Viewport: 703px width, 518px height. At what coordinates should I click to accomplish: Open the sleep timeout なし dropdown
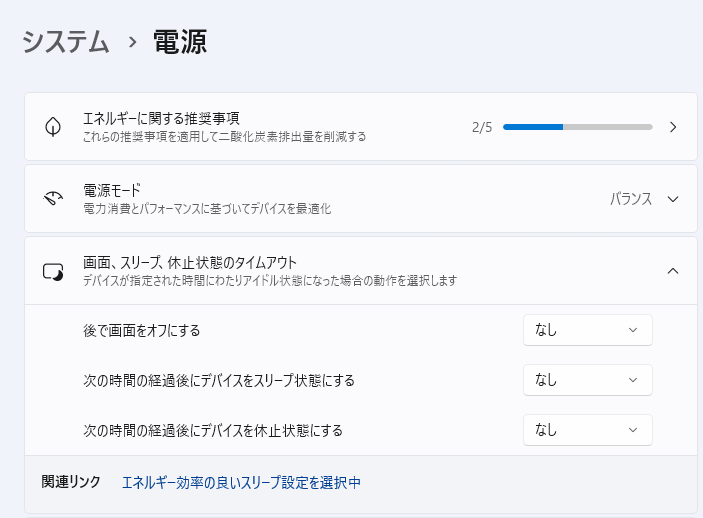pyautogui.click(x=587, y=380)
